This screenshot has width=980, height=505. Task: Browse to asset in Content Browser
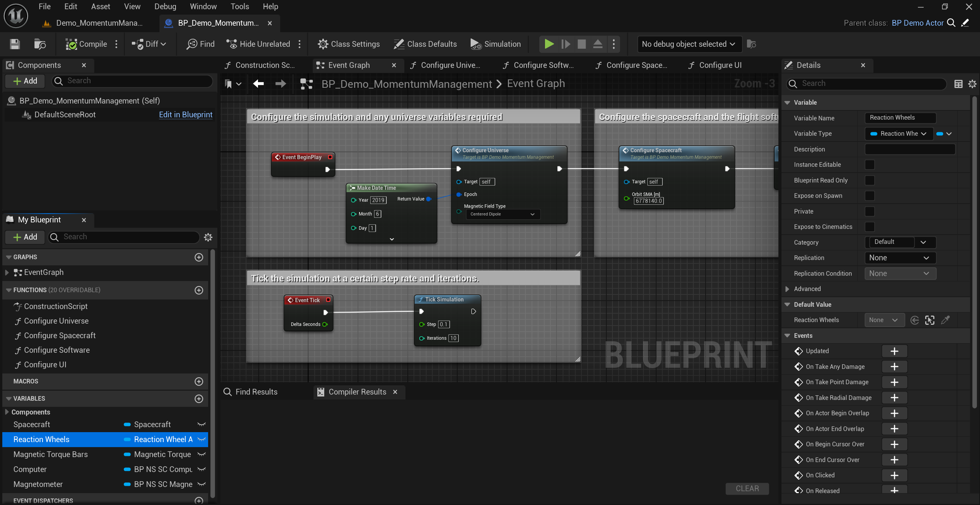tap(40, 44)
